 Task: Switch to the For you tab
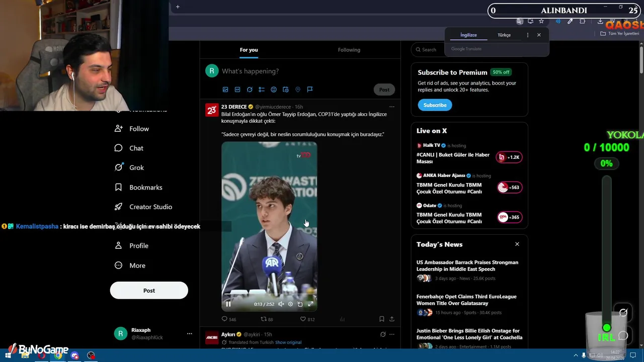tap(249, 50)
